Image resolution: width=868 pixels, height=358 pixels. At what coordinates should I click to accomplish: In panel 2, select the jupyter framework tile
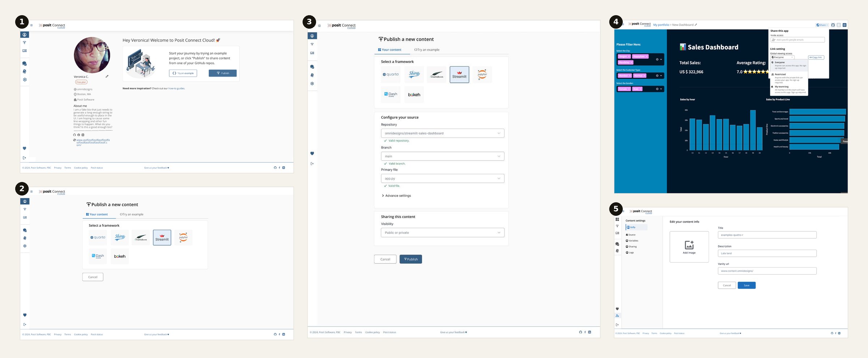183,238
